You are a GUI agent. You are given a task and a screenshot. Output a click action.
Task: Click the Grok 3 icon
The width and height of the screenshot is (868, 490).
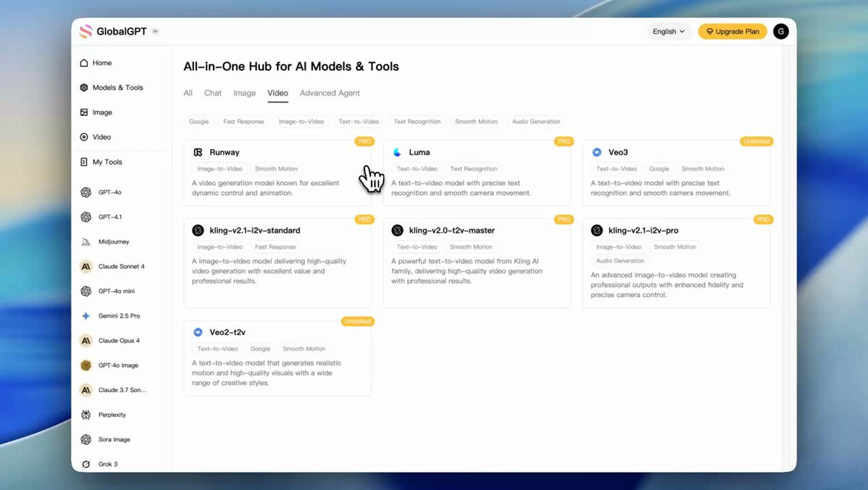point(85,464)
